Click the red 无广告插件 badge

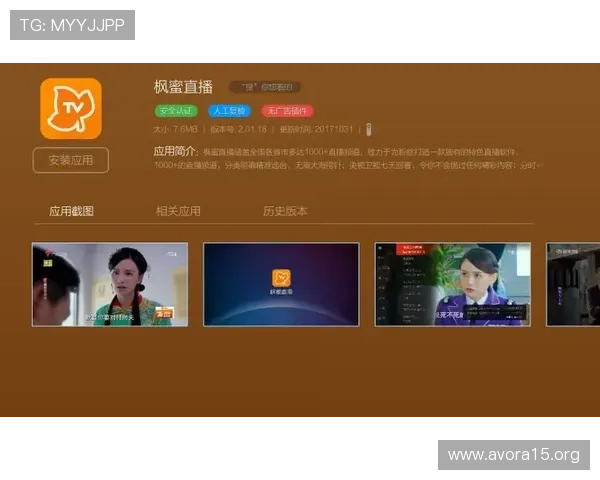point(287,111)
